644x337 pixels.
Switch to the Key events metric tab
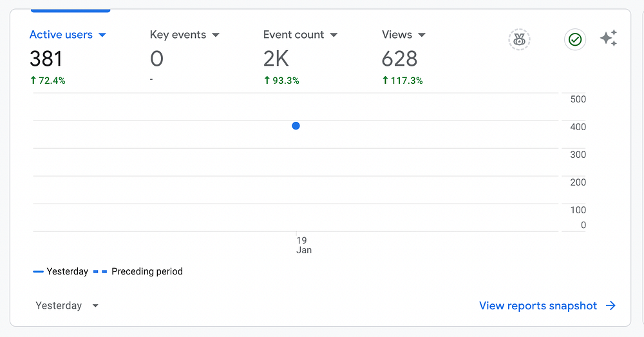pos(178,35)
